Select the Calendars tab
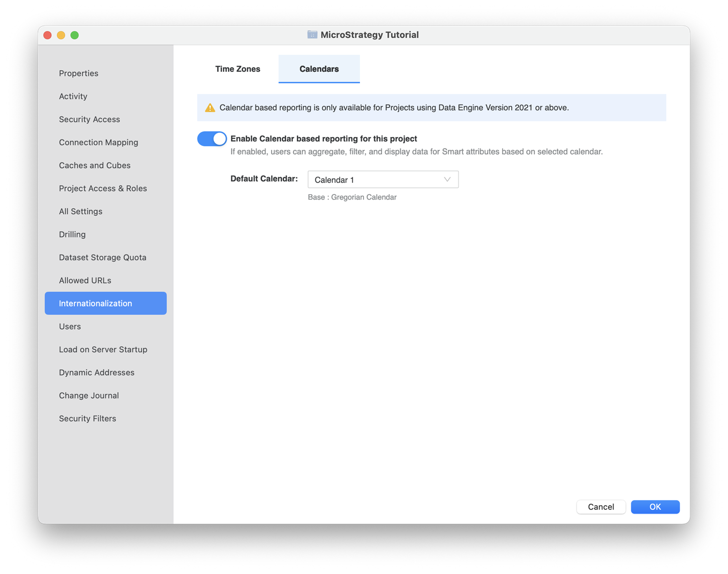Image resolution: width=728 pixels, height=574 pixels. coord(319,69)
